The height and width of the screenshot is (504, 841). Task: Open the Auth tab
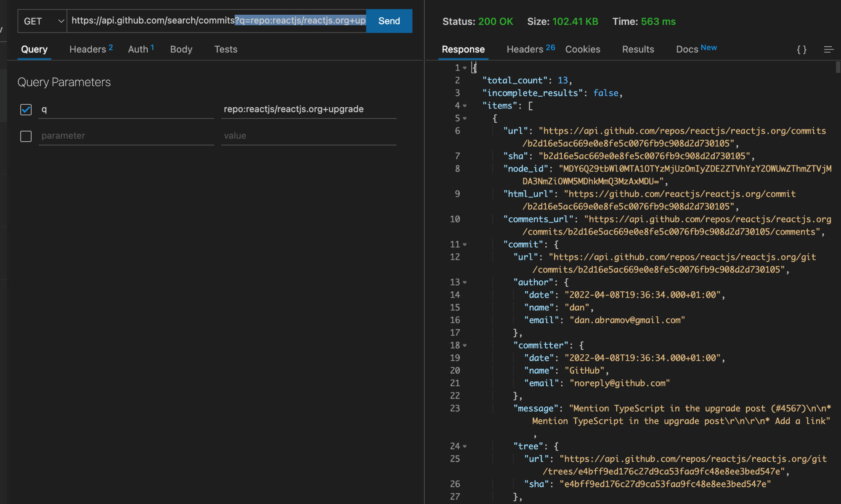141,49
